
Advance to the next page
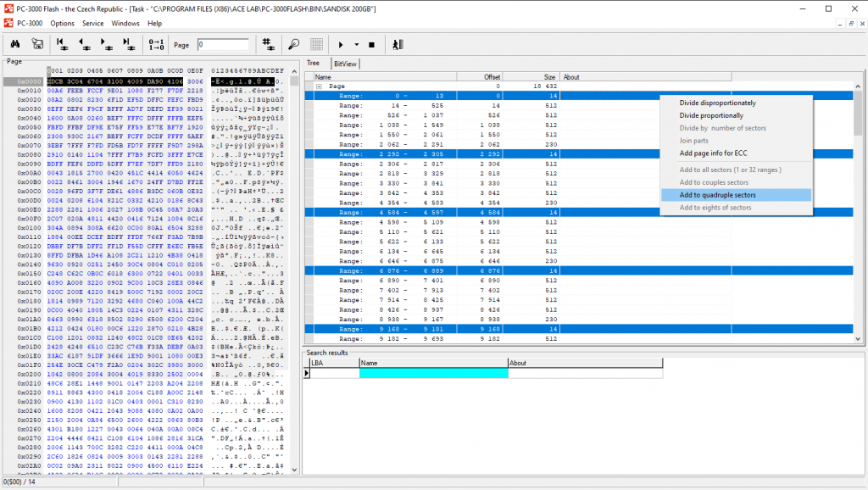point(108,44)
